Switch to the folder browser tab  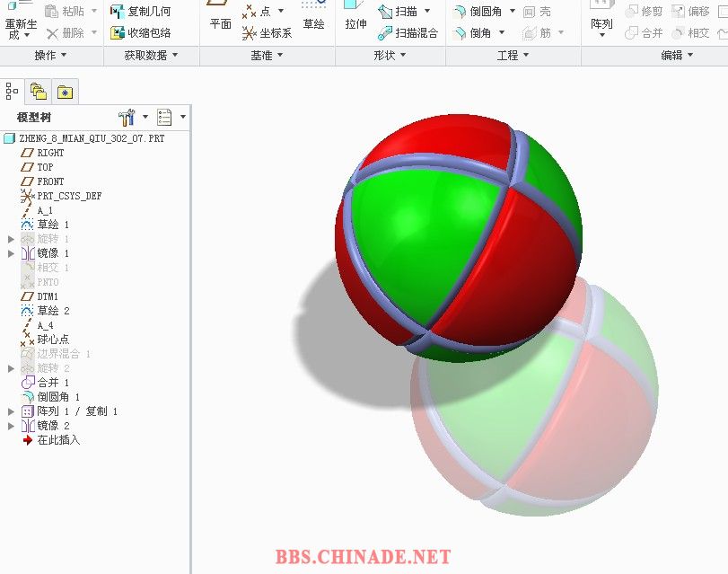coord(38,91)
